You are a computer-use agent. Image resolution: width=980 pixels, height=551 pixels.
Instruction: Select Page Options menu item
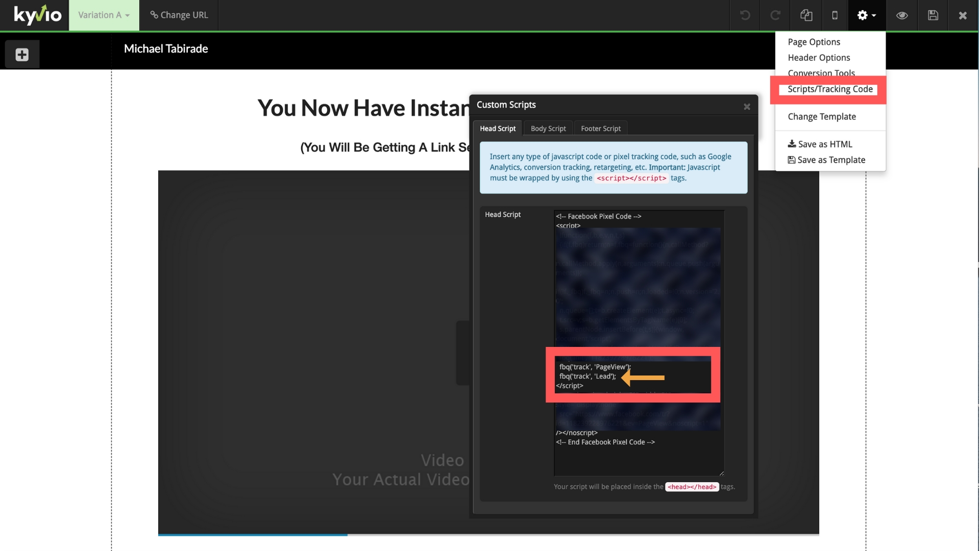814,42
